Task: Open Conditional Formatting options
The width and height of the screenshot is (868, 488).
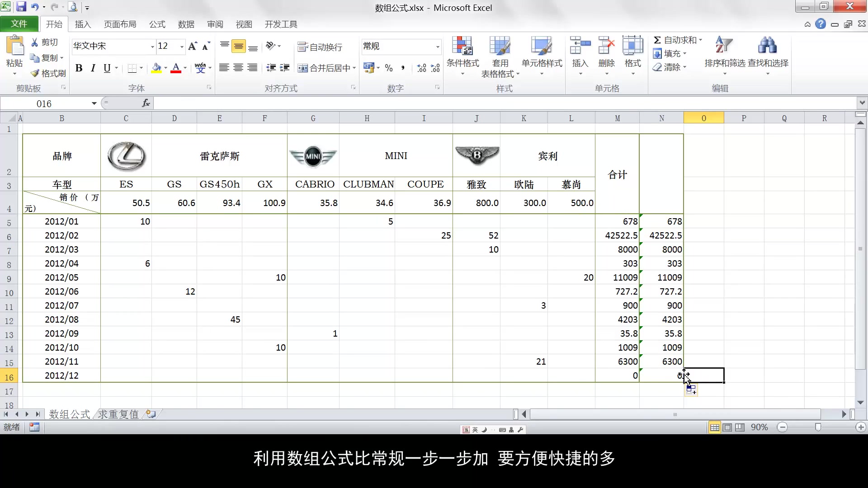Action: pos(462,54)
